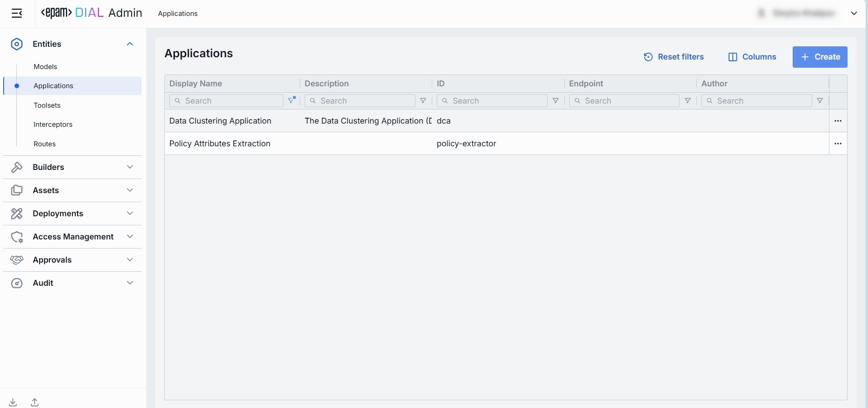Viewport: 868px width, 408px height.
Task: Click the Author column filter icon
Action: [x=820, y=101]
